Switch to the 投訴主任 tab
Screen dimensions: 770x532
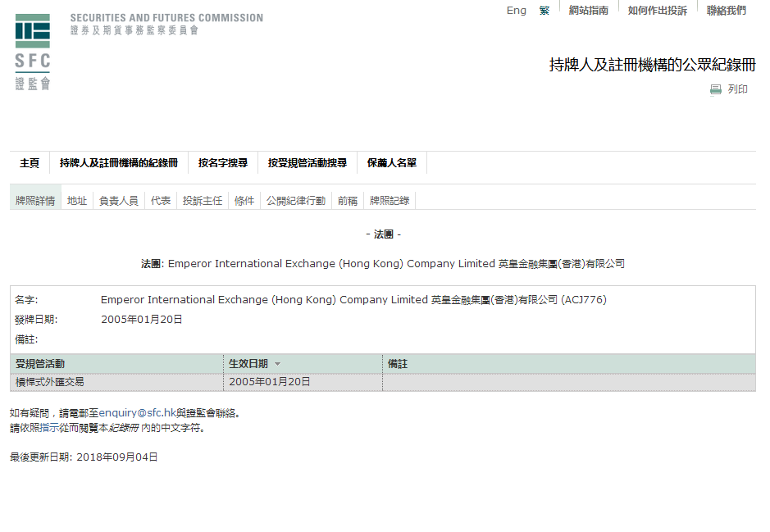click(203, 200)
